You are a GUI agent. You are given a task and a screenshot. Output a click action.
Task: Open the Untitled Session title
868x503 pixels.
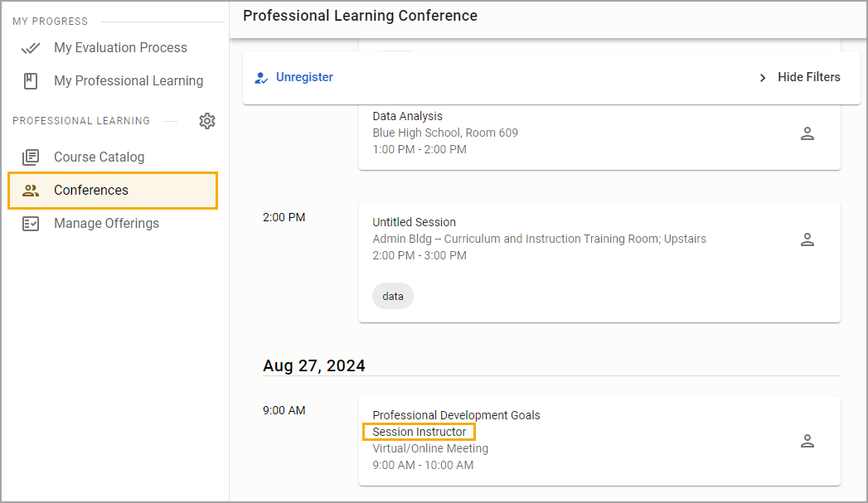pyautogui.click(x=414, y=222)
